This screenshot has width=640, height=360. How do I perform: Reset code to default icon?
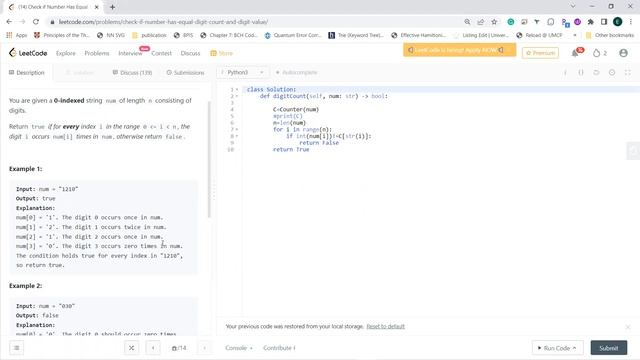(596, 73)
